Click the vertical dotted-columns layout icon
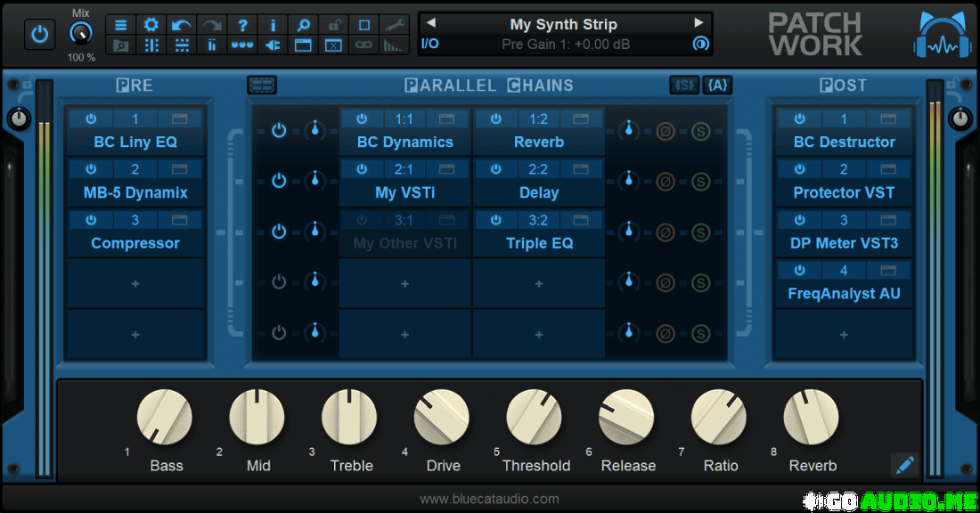 pyautogui.click(x=151, y=45)
